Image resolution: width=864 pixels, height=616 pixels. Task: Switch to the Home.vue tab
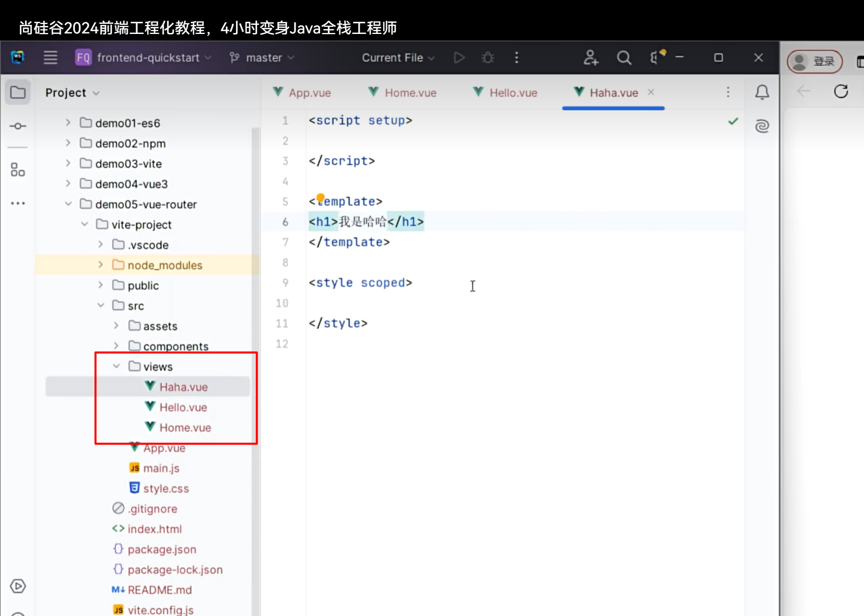tap(402, 93)
